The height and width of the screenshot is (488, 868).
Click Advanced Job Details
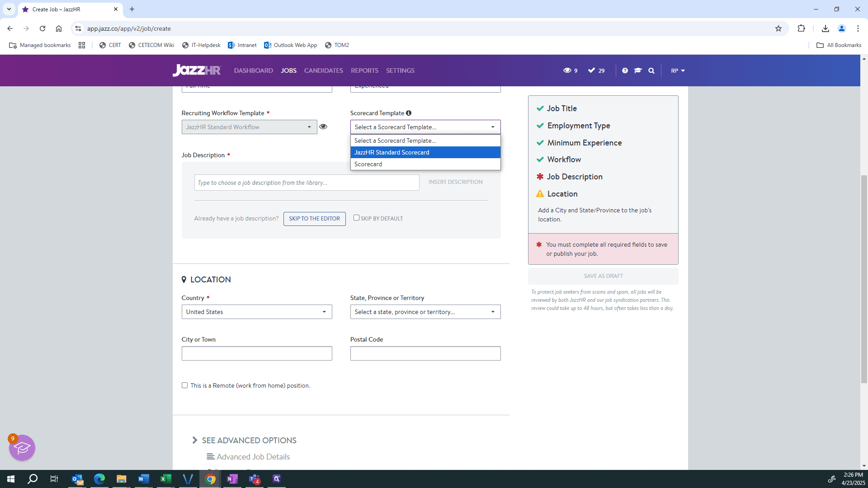point(248,457)
